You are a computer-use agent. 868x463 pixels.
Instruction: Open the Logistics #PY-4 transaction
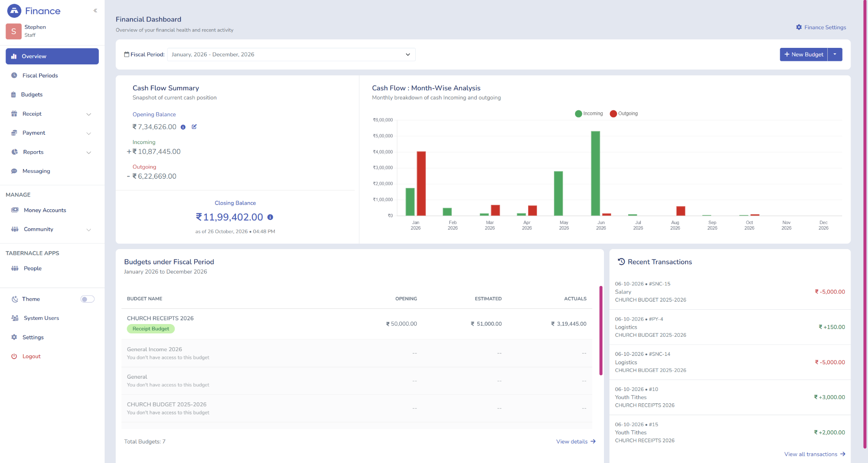(730, 327)
